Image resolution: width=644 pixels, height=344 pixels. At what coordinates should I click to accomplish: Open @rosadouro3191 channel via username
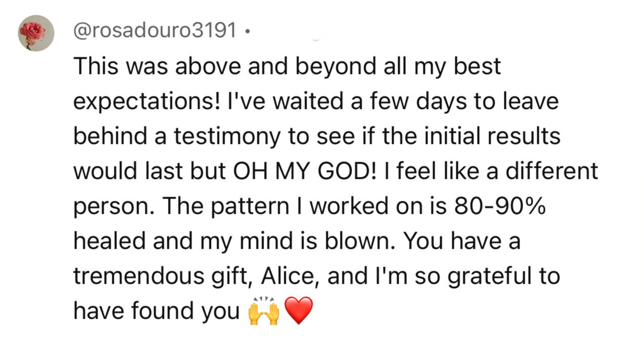pos(154,32)
